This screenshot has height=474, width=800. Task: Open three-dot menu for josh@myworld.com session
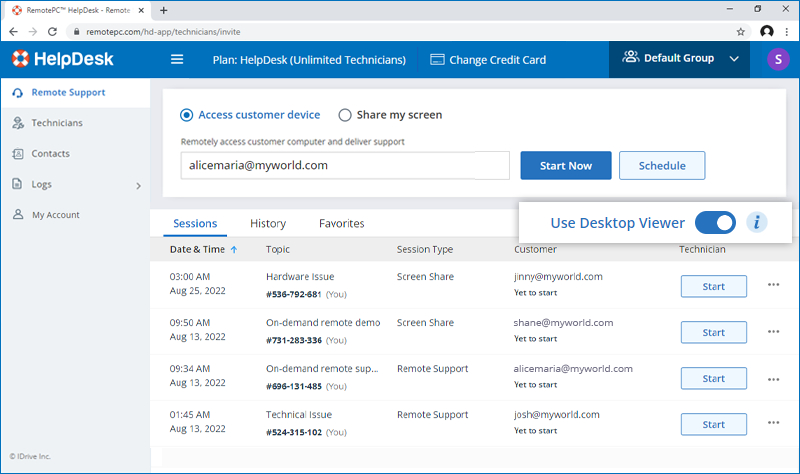click(x=773, y=423)
